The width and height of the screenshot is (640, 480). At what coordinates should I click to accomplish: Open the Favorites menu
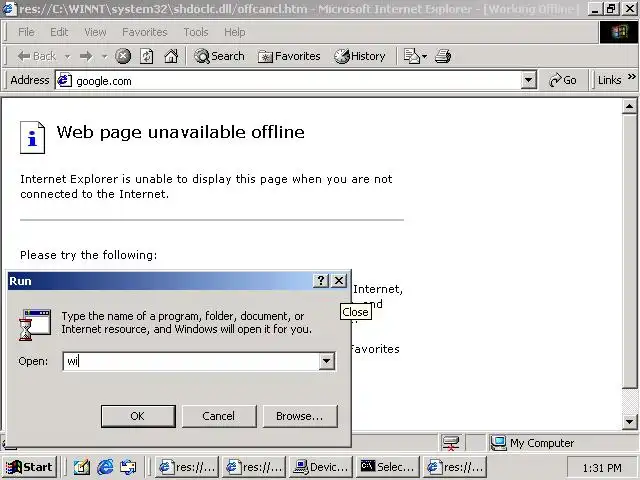click(x=145, y=32)
